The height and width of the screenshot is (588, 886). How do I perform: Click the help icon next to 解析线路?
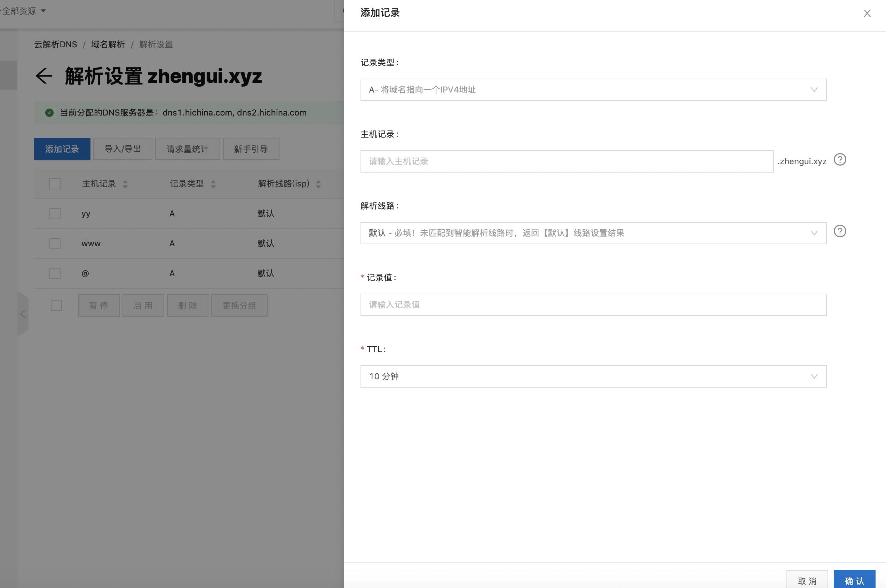click(840, 231)
